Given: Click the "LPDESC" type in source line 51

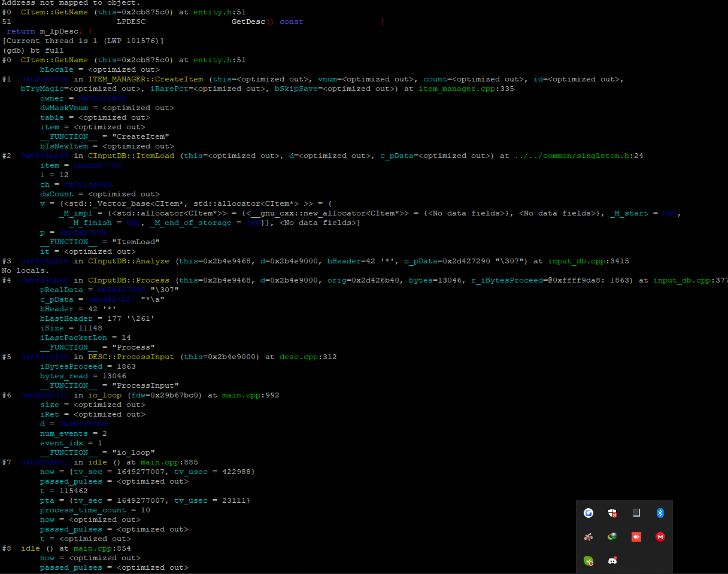Looking at the screenshot, I should point(131,22).
